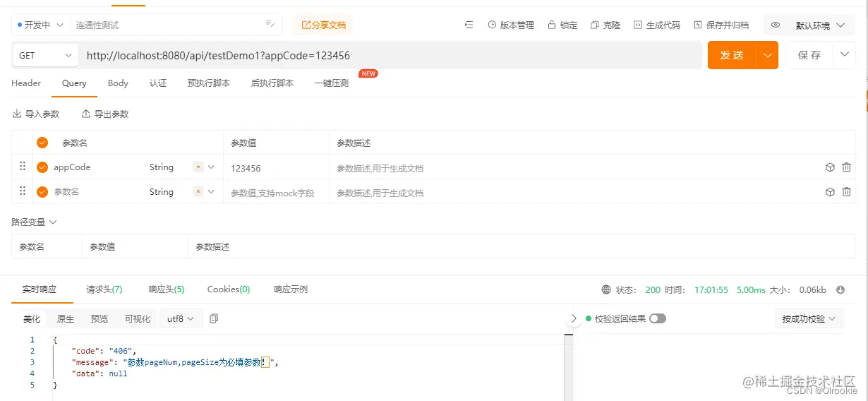Open the 开发中 status dropdown
The width and height of the screenshot is (868, 401).
[x=40, y=25]
